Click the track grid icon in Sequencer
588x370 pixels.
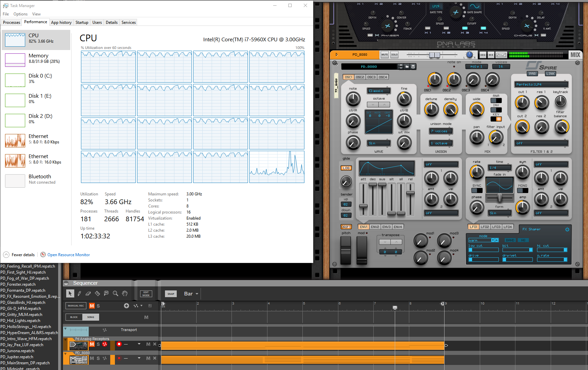(150, 306)
